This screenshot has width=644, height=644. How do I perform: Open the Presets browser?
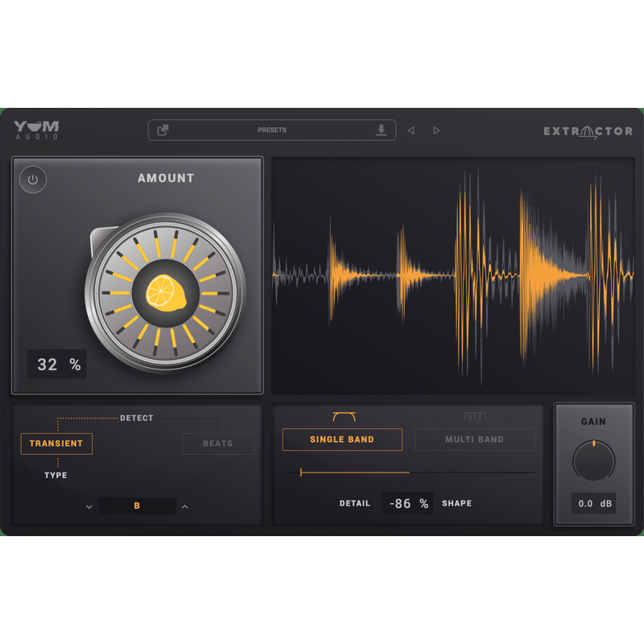pyautogui.click(x=274, y=130)
